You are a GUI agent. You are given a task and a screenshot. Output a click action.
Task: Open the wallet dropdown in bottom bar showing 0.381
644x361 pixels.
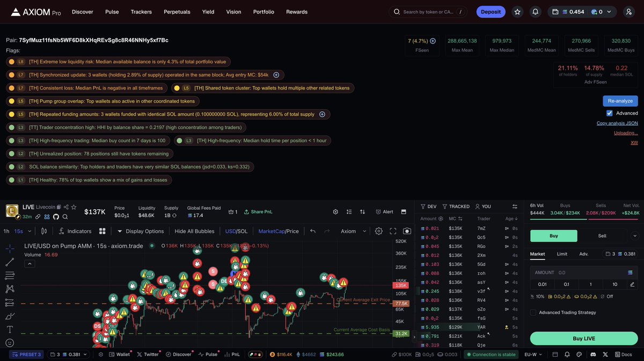(68, 355)
